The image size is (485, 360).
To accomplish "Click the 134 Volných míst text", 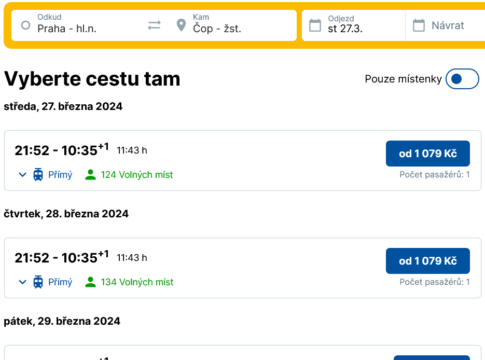I will (x=137, y=282).
